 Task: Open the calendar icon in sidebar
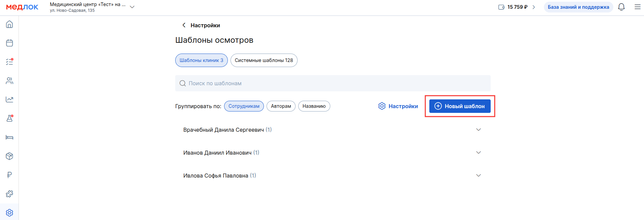tap(9, 43)
